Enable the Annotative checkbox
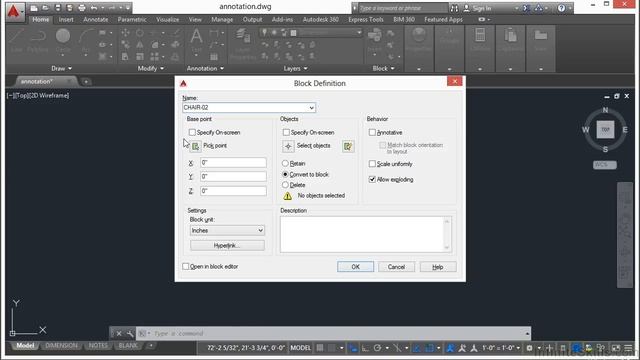This screenshot has height=360, width=640. [372, 132]
